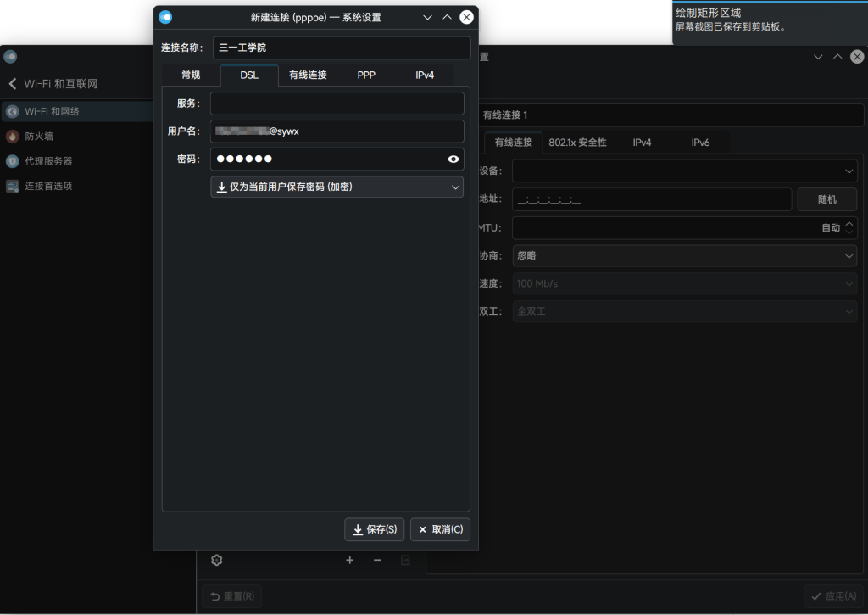Switch to the PPP tab
This screenshot has width=868, height=615.
pos(366,75)
